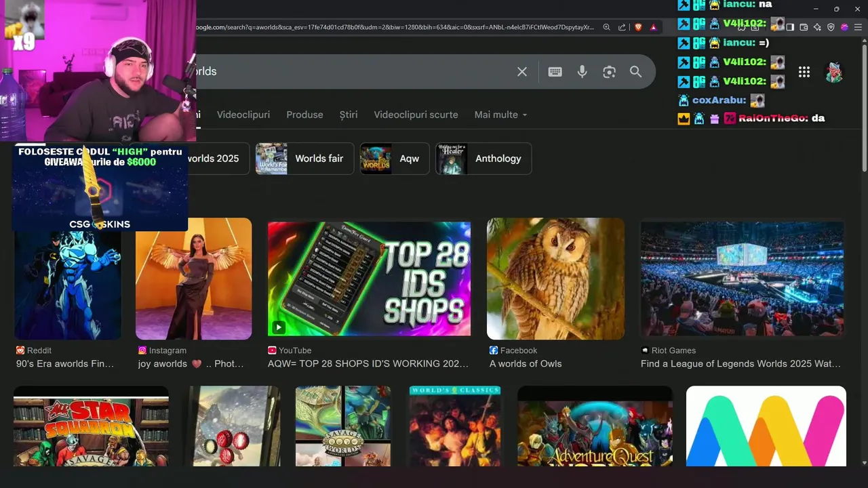
Task: Click the share page icon in address bar
Action: (622, 27)
